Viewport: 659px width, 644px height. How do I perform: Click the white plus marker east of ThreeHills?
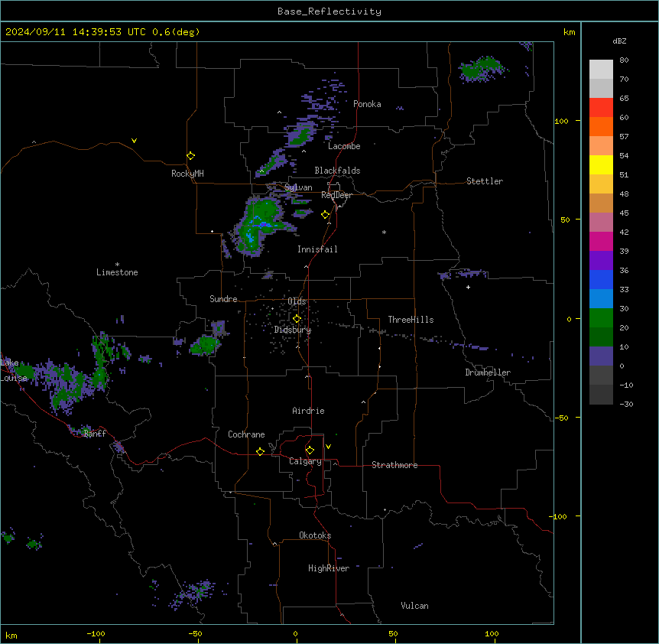(468, 287)
